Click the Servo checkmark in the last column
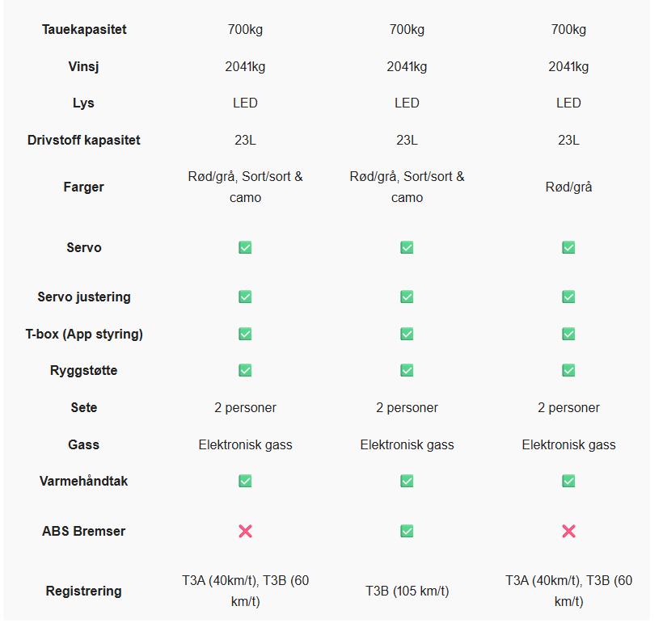Screen dimensions: 663x644 [568, 247]
